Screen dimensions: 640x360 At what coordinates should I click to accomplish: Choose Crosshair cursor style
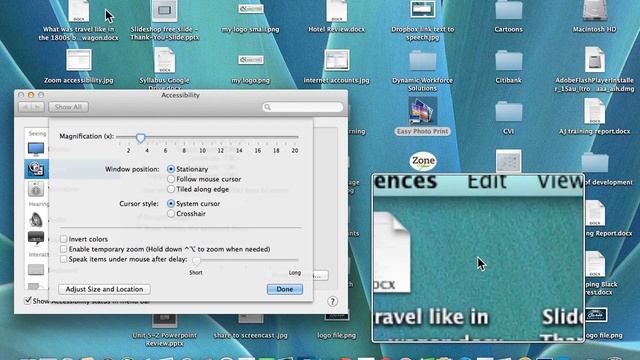click(171, 213)
